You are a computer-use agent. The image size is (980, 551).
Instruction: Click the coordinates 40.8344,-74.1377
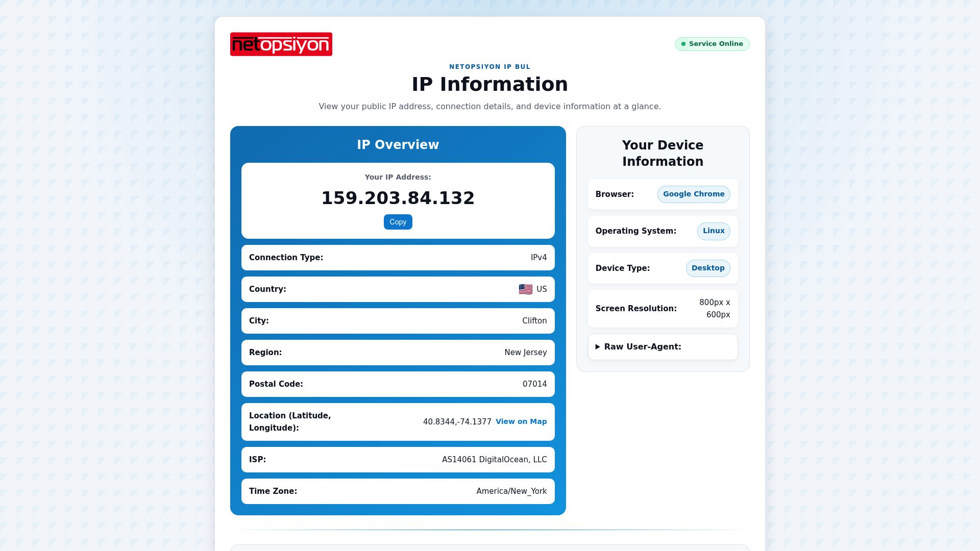457,422
